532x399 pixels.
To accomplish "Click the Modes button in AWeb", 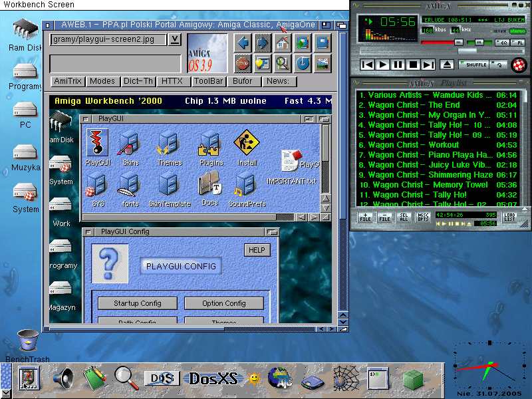I will pyautogui.click(x=102, y=81).
